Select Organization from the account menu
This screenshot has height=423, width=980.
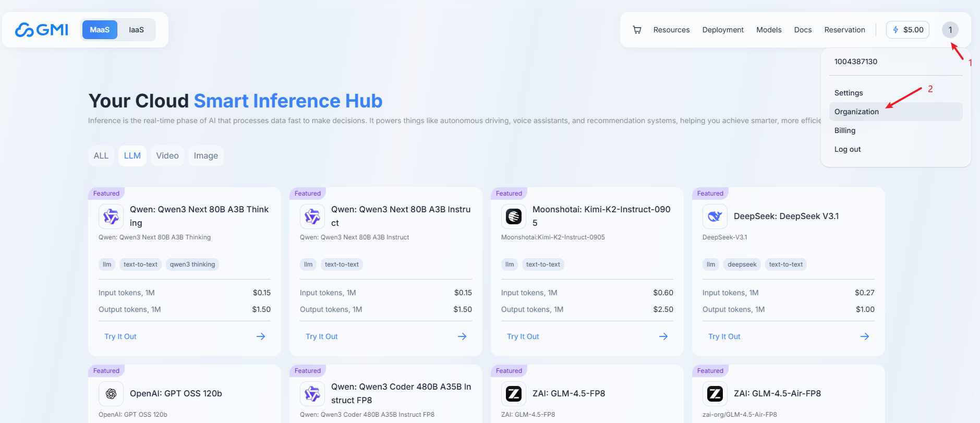856,112
